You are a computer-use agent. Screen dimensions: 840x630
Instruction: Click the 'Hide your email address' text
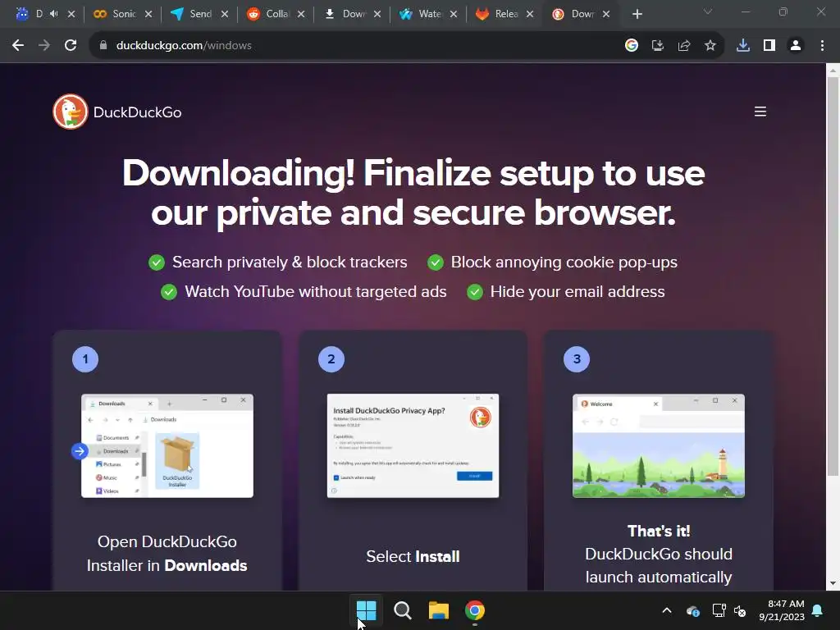[577, 291]
